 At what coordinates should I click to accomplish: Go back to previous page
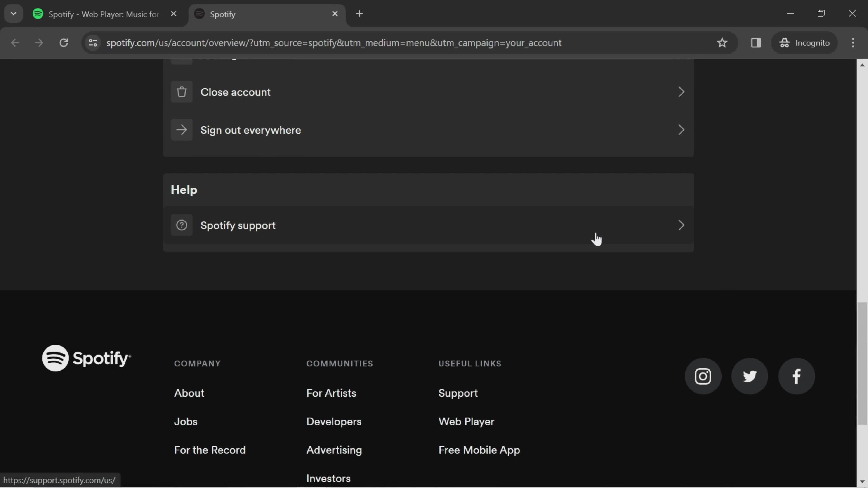tap(15, 43)
